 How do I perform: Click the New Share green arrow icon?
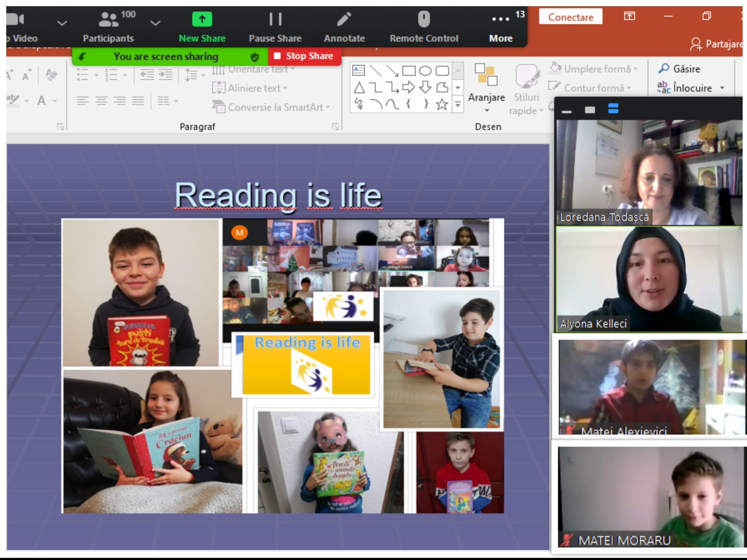[x=202, y=19]
